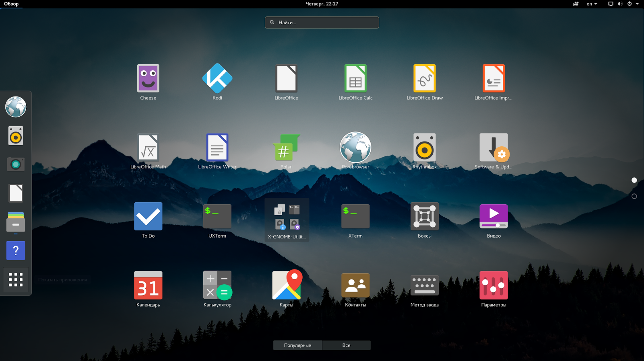This screenshot has width=644, height=361.
Task: Click the globe browser icon in the dock
Action: click(x=16, y=107)
